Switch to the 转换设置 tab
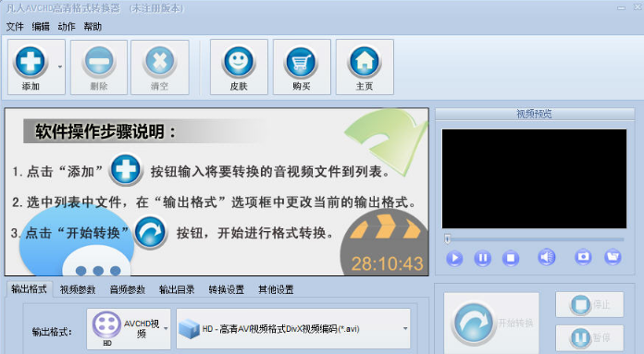 [x=227, y=289]
